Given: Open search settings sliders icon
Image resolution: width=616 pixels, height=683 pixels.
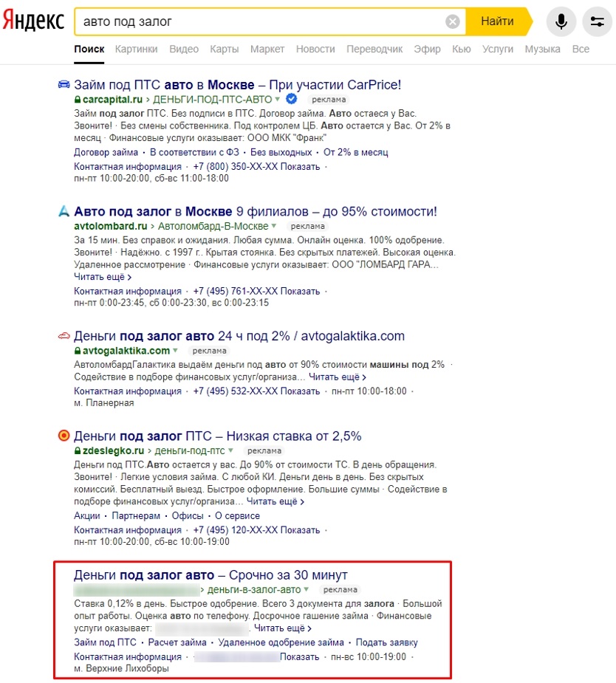Looking at the screenshot, I should pos(598,21).
